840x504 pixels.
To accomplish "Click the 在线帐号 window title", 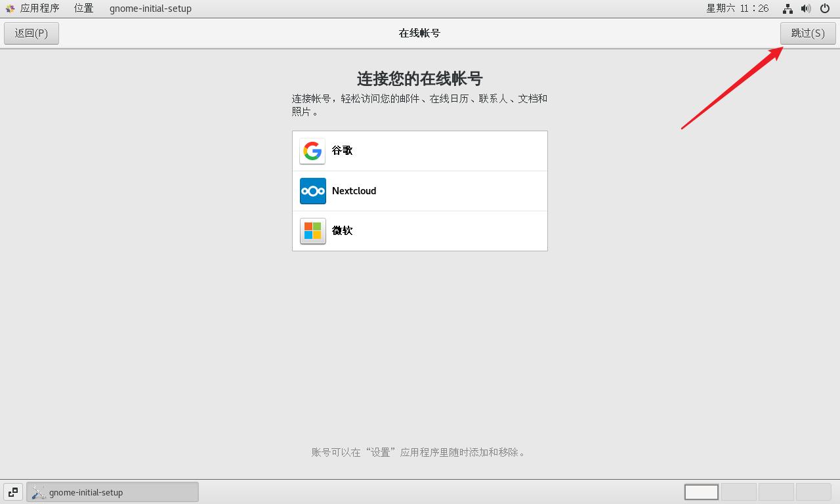I will pyautogui.click(x=419, y=33).
